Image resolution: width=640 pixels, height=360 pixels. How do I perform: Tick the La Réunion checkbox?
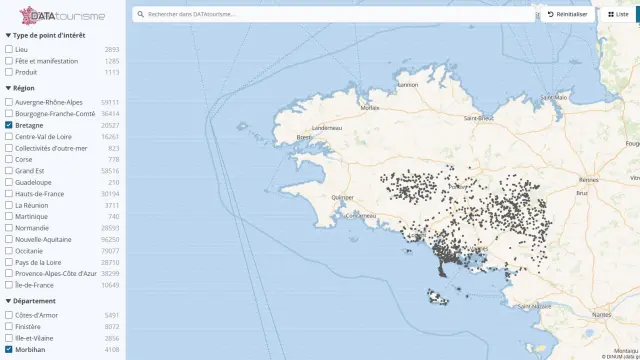pyautogui.click(x=9, y=205)
